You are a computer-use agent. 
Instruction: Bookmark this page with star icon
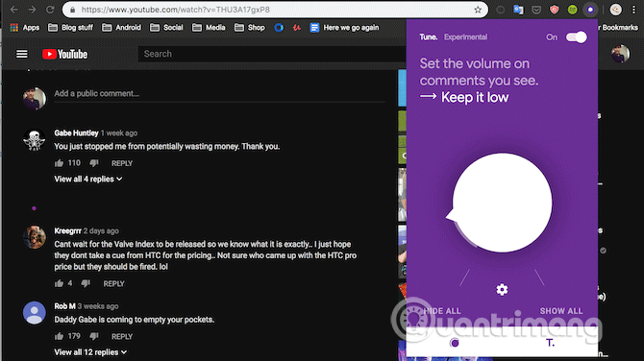point(478,10)
